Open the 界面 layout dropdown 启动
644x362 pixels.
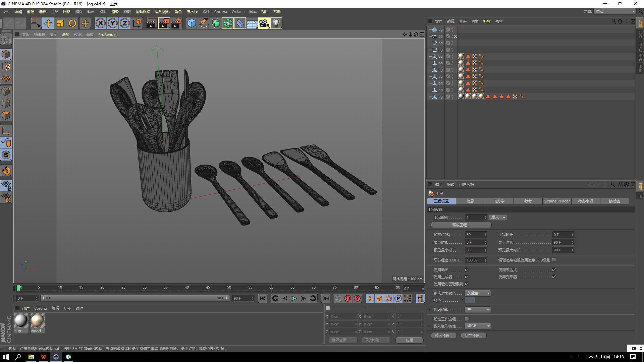(x=615, y=11)
